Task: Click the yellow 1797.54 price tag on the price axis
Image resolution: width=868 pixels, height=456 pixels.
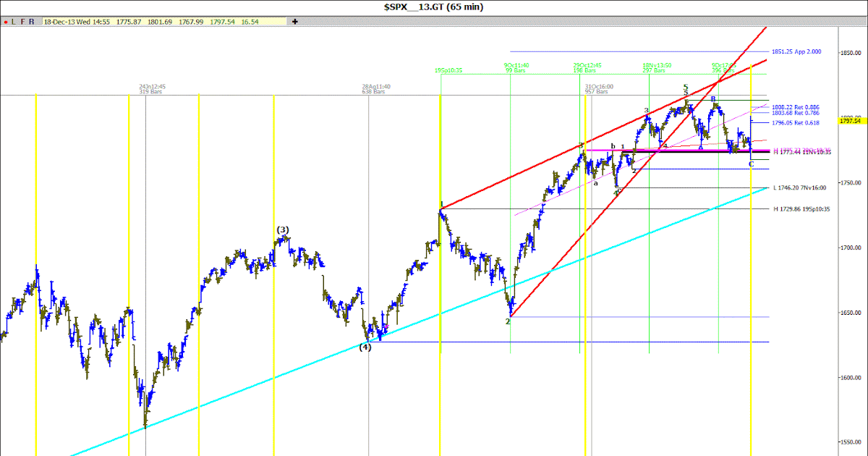Action: pyautogui.click(x=853, y=121)
